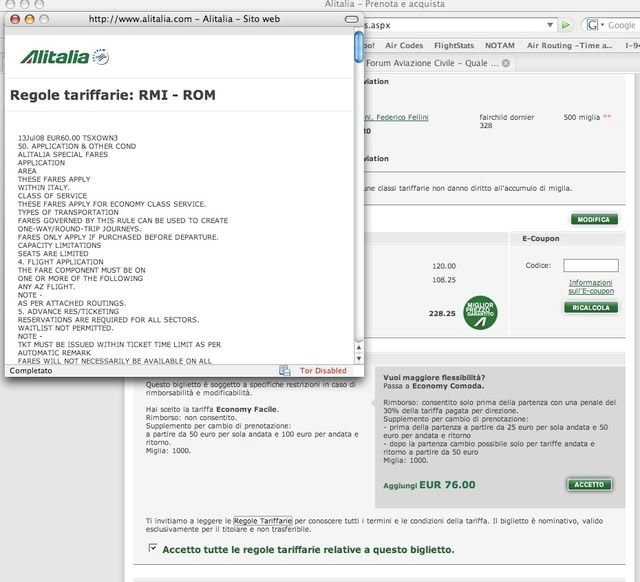Click the popup scrollbar up arrow
640x582 pixels.
click(359, 347)
